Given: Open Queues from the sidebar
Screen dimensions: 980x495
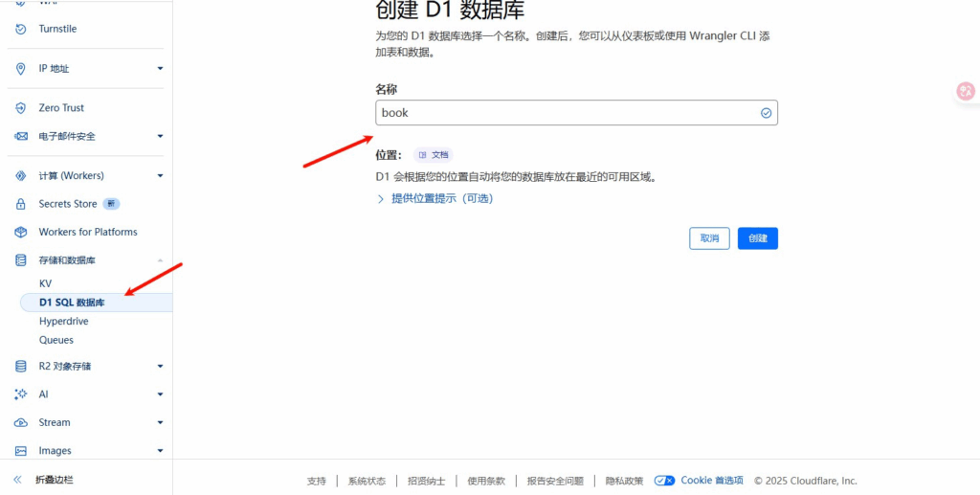Looking at the screenshot, I should coord(56,340).
